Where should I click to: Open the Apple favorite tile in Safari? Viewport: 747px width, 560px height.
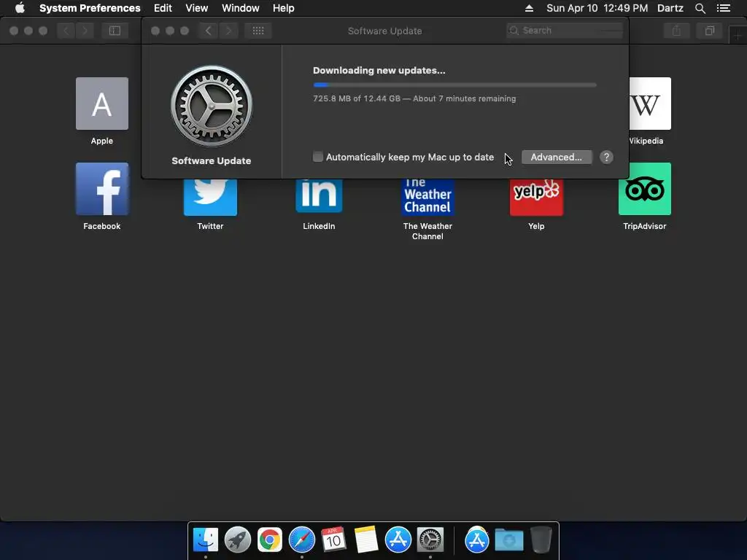click(102, 104)
